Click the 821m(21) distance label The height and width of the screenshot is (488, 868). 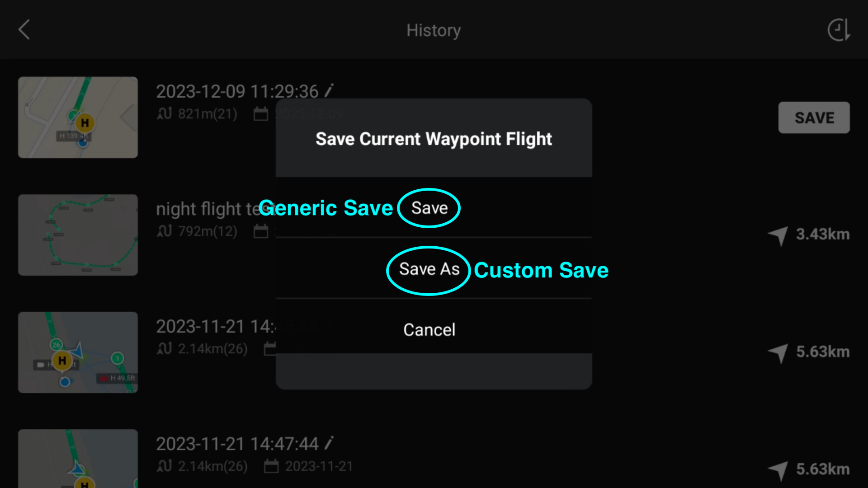click(x=208, y=114)
